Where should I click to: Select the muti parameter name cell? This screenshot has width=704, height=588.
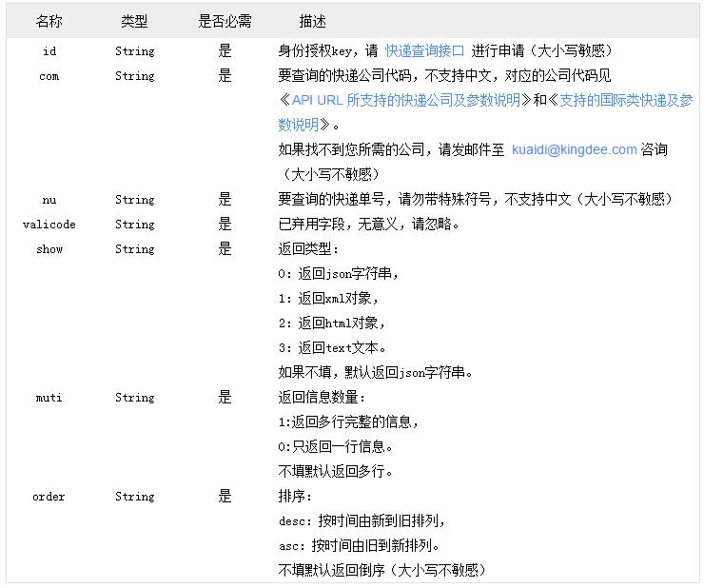point(49,398)
